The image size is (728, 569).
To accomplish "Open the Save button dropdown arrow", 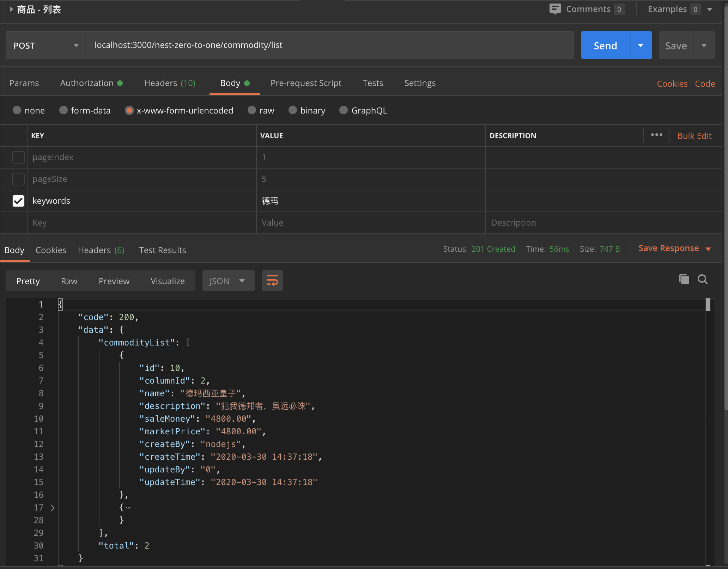I will pos(704,45).
